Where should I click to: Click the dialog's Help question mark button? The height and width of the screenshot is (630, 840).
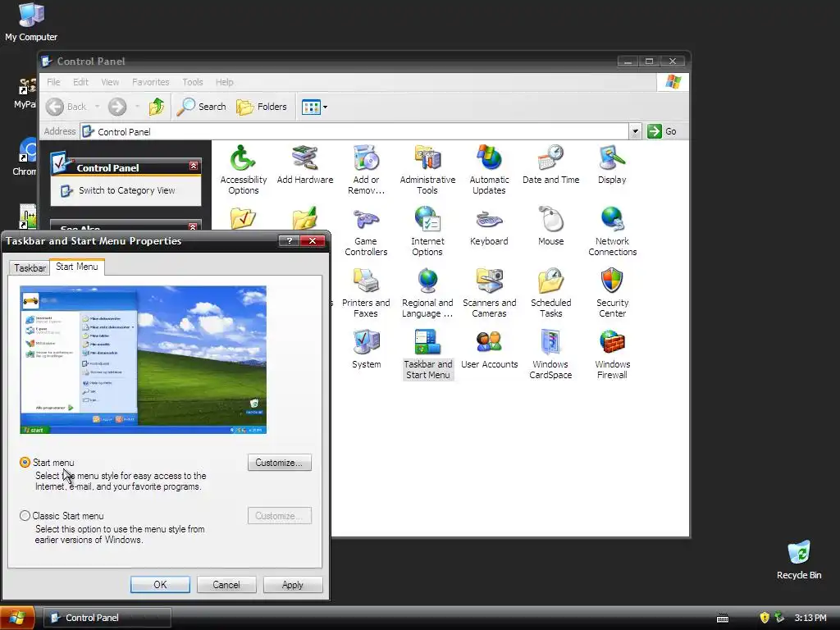(290, 240)
